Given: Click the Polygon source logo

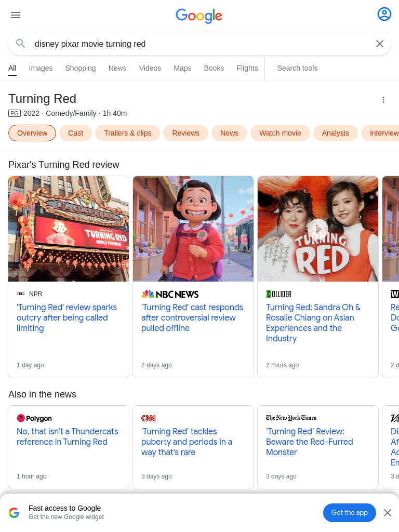Looking at the screenshot, I should pyautogui.click(x=34, y=418).
